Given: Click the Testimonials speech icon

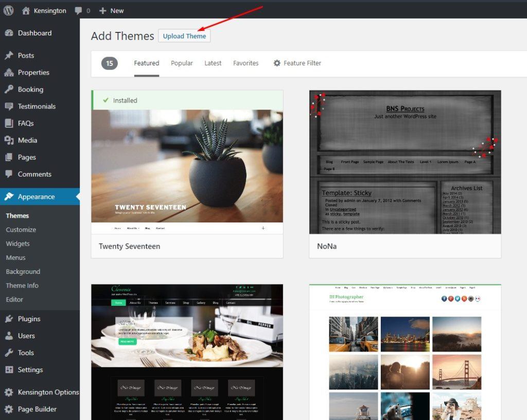Looking at the screenshot, I should tap(9, 106).
